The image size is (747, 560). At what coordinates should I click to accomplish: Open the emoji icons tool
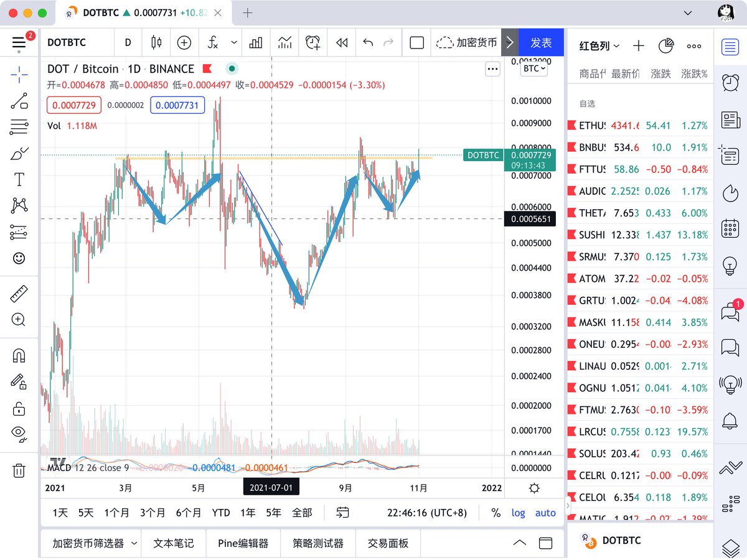19,258
